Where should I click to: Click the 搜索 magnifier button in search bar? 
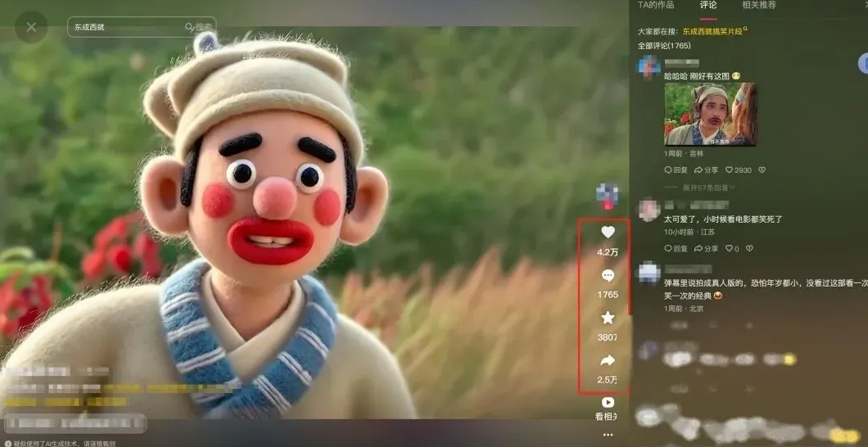198,27
